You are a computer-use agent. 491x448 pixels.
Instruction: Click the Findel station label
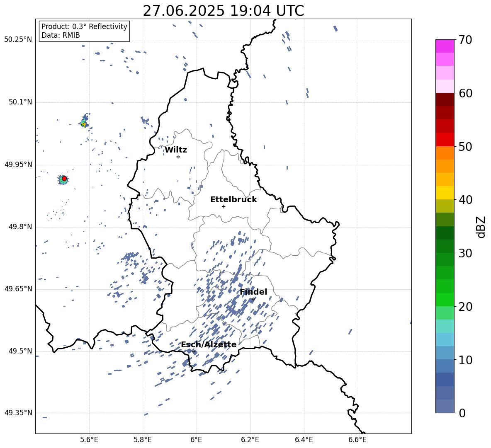point(253,292)
